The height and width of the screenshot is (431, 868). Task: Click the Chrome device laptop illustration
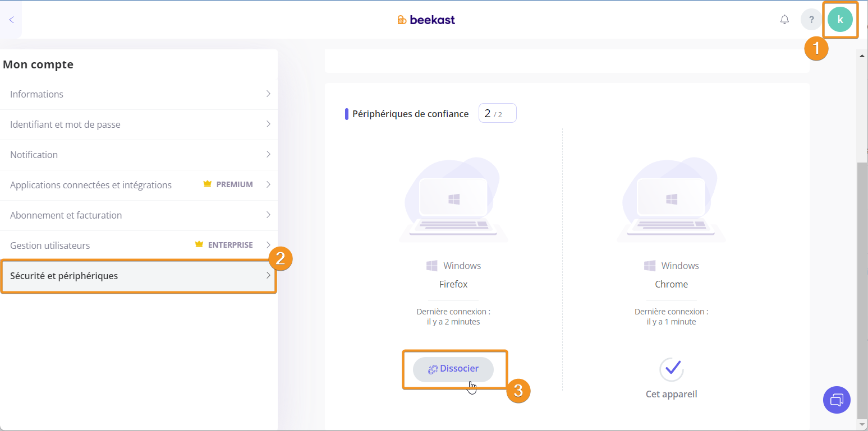pos(671,200)
